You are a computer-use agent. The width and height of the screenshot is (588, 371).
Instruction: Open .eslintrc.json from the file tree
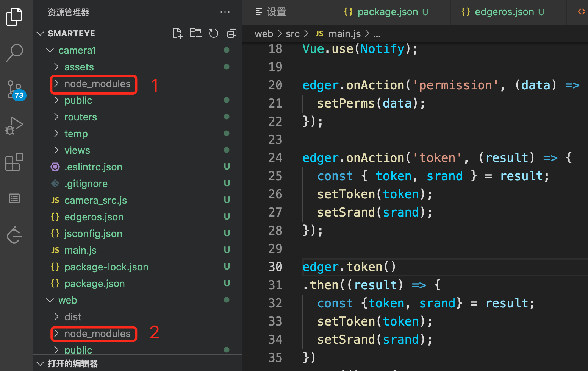(x=93, y=167)
